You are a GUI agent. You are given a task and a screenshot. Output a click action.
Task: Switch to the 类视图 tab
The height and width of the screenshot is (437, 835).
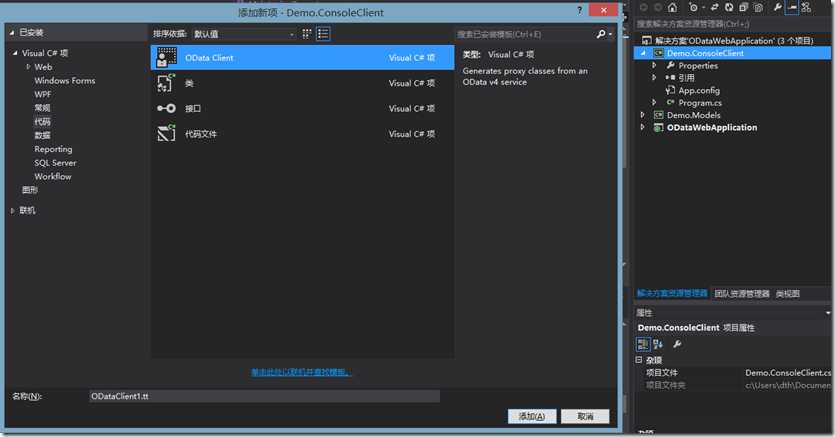point(788,293)
